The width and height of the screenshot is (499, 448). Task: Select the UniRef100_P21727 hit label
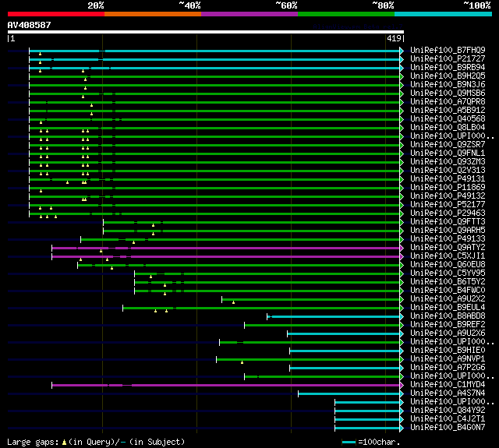(448, 58)
